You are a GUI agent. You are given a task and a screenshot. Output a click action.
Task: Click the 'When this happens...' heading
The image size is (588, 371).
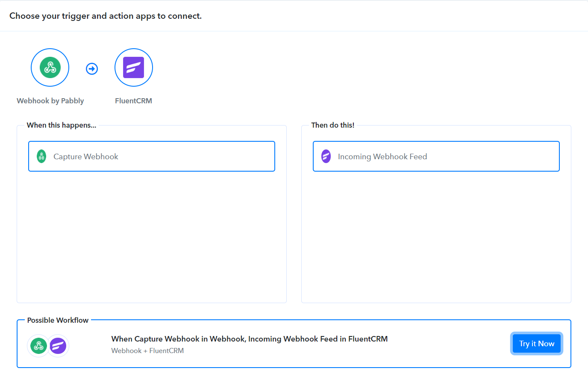62,125
